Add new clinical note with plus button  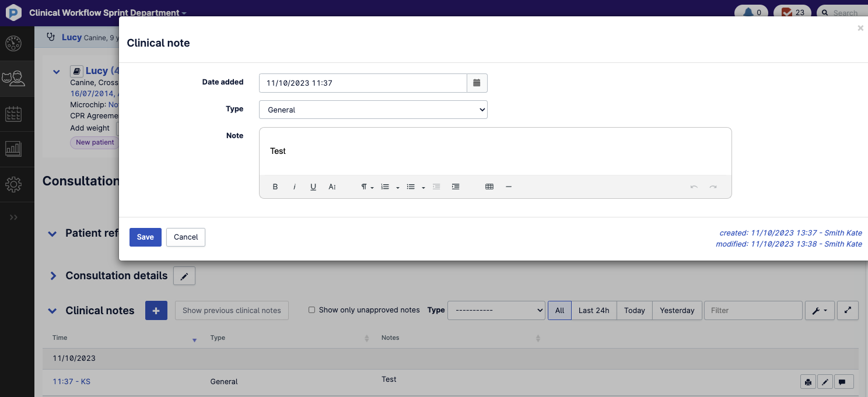coord(156,311)
